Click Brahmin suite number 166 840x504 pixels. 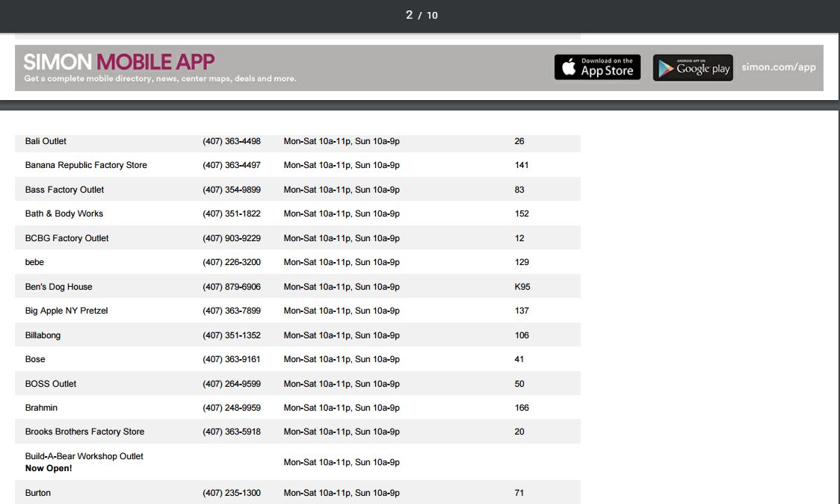click(x=522, y=408)
